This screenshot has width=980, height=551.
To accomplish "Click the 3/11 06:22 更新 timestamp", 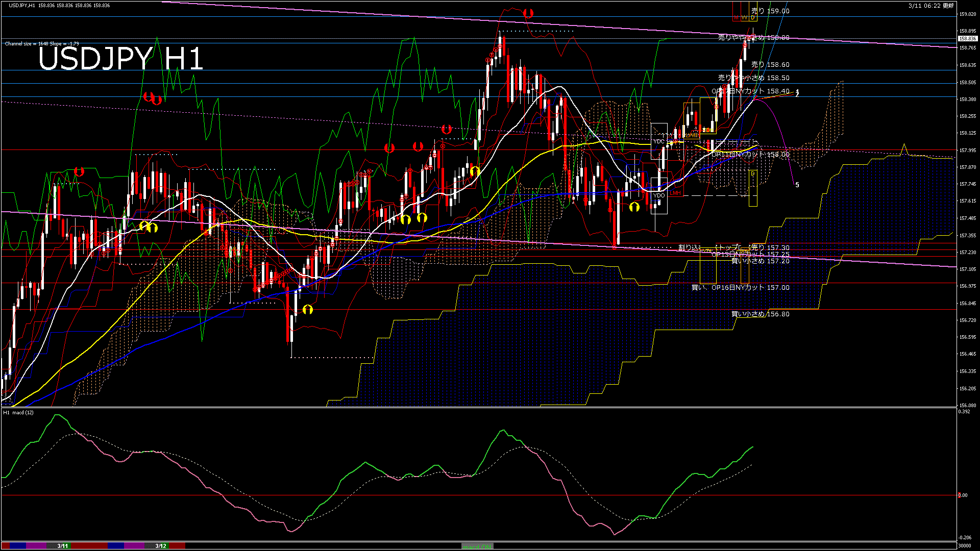I will 931,6.
